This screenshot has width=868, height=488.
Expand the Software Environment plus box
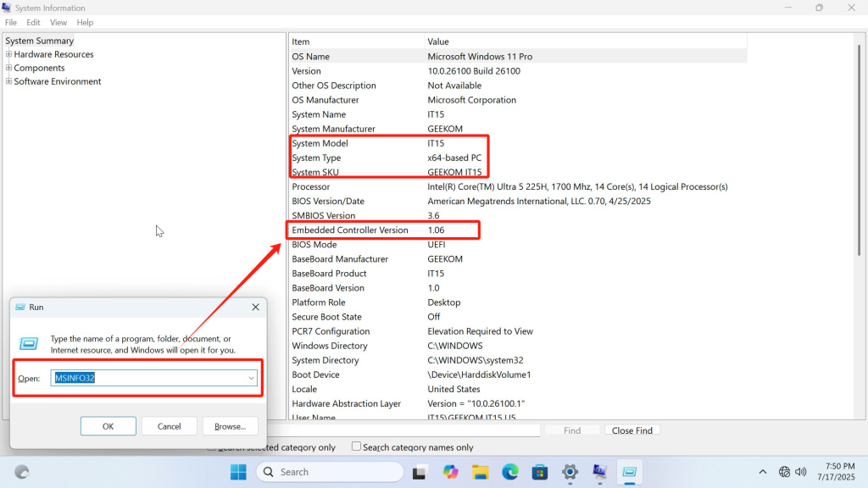tap(8, 81)
